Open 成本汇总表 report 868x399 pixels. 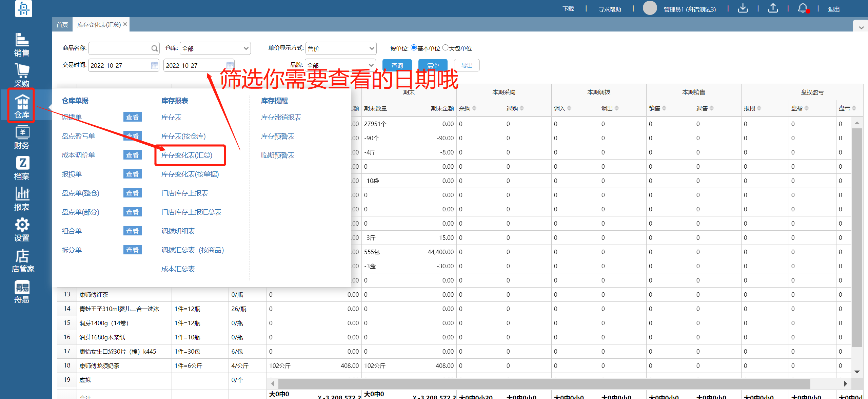(x=178, y=269)
